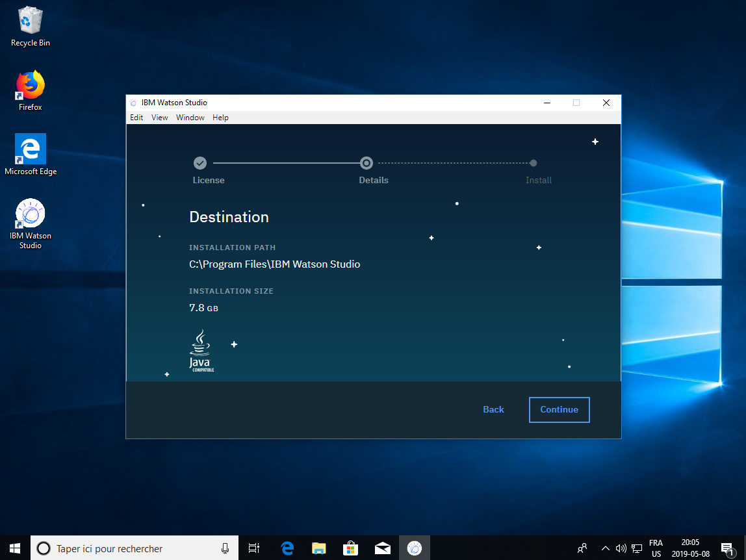Screen dimensions: 746x560
Task: Click the Windows Start button
Action: click(15, 548)
